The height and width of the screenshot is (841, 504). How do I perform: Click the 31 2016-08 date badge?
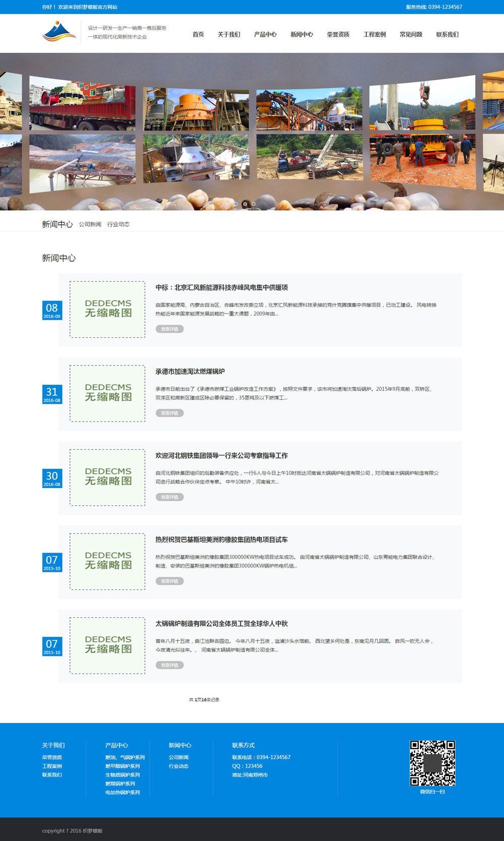pyautogui.click(x=52, y=394)
